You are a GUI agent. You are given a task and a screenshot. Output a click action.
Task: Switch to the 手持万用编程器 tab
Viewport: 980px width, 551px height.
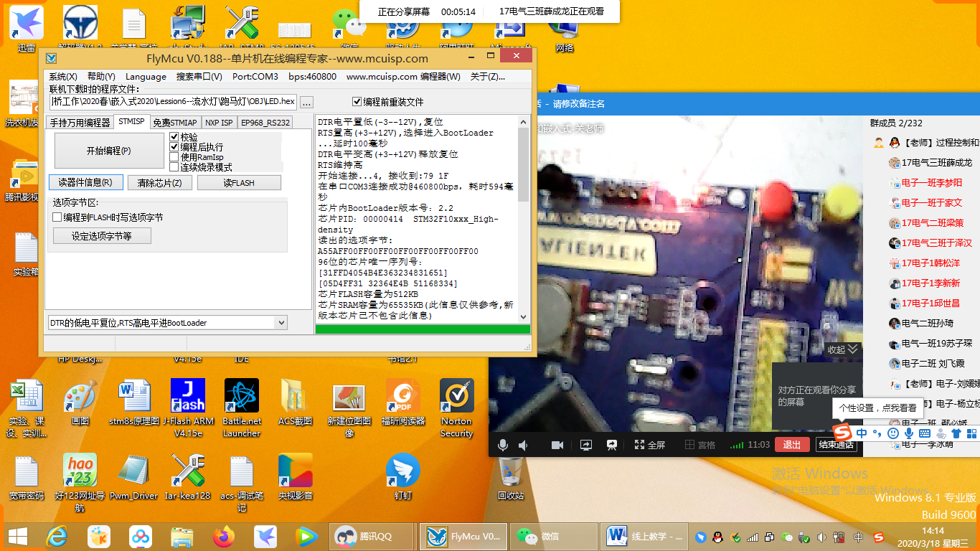[x=80, y=123]
